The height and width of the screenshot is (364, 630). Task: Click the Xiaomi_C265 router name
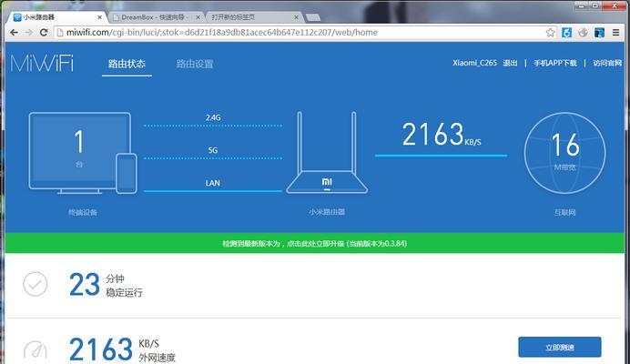pos(474,63)
